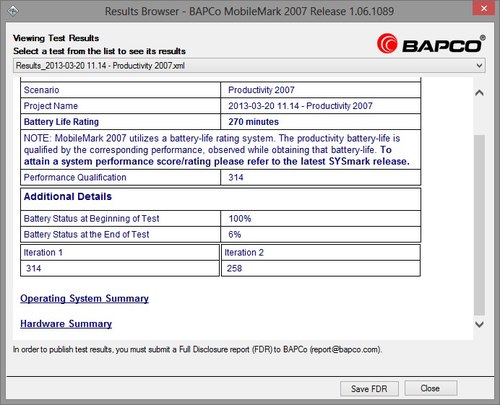Click the 'Viewing Test Results' heading
The width and height of the screenshot is (500, 405).
click(x=56, y=38)
